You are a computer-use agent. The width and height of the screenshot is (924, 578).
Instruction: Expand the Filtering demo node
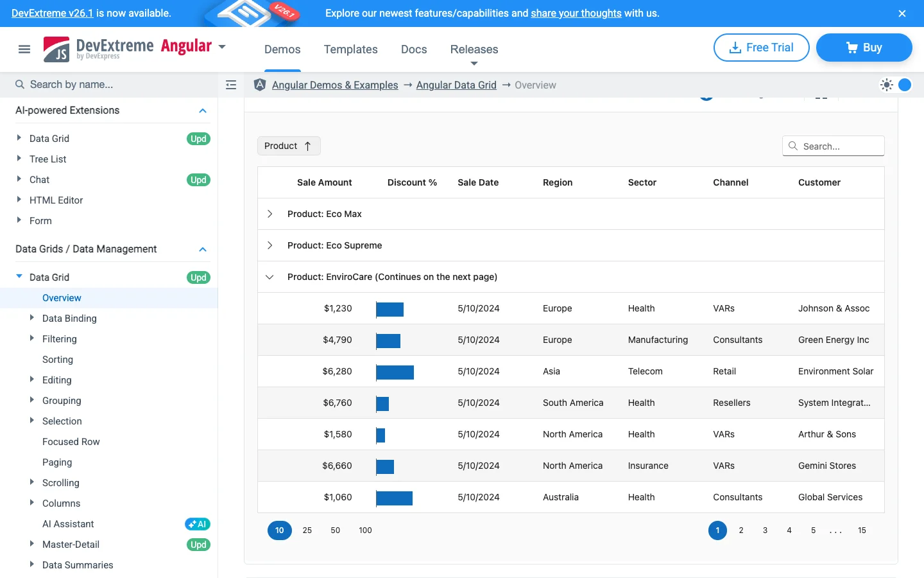(x=31, y=338)
